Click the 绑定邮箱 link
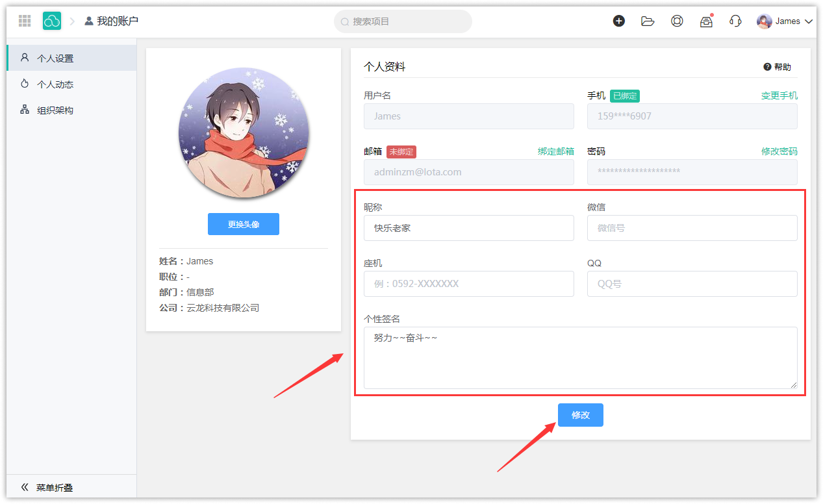This screenshot has height=504, width=823. pos(556,151)
